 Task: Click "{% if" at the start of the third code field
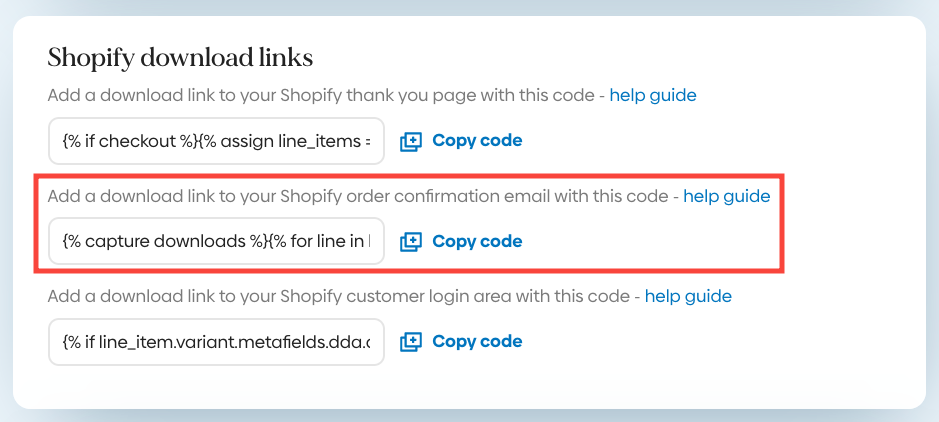(x=78, y=341)
